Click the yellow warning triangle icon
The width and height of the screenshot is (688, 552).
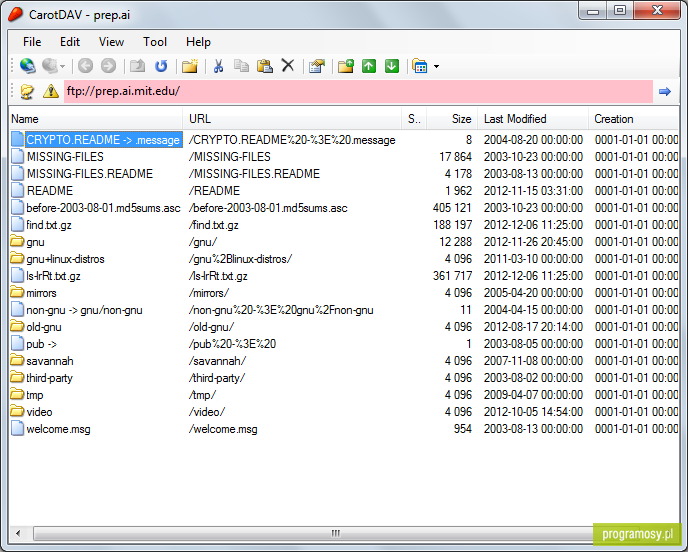[x=51, y=91]
